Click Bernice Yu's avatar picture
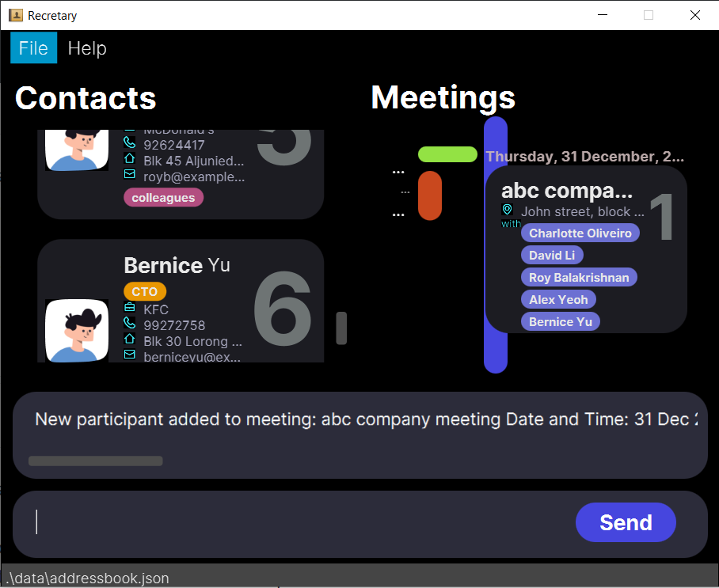 pos(77,331)
